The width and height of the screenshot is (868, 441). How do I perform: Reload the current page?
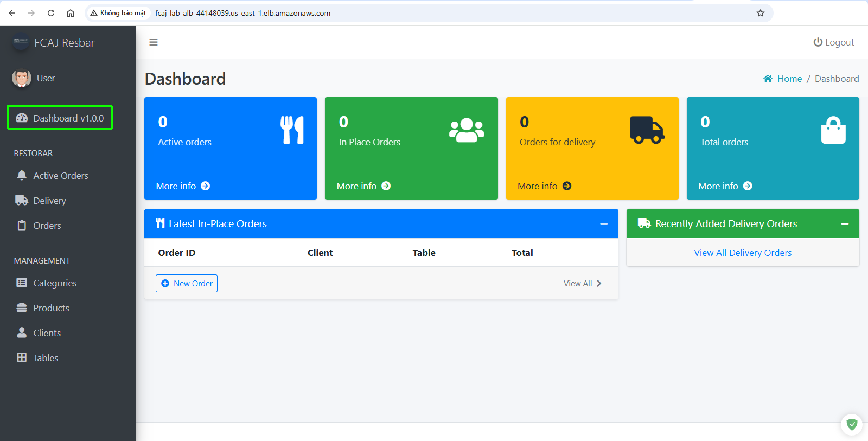[51, 13]
